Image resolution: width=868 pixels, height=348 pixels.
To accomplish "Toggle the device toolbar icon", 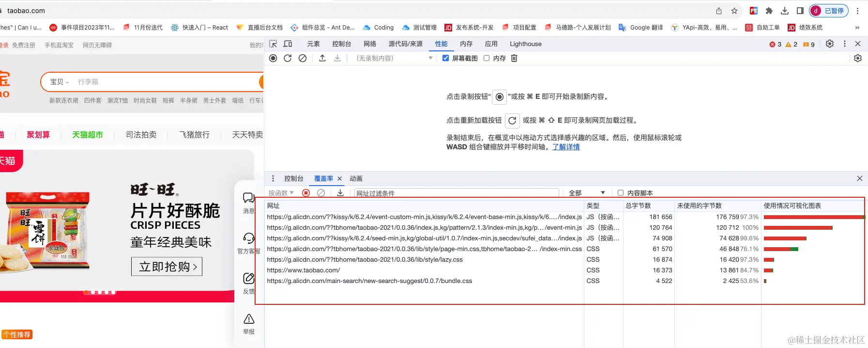I will (288, 44).
